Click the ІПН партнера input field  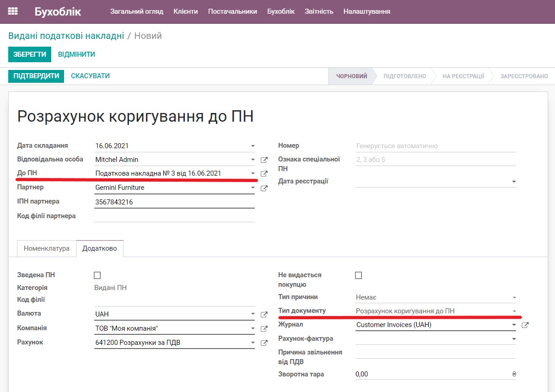174,201
